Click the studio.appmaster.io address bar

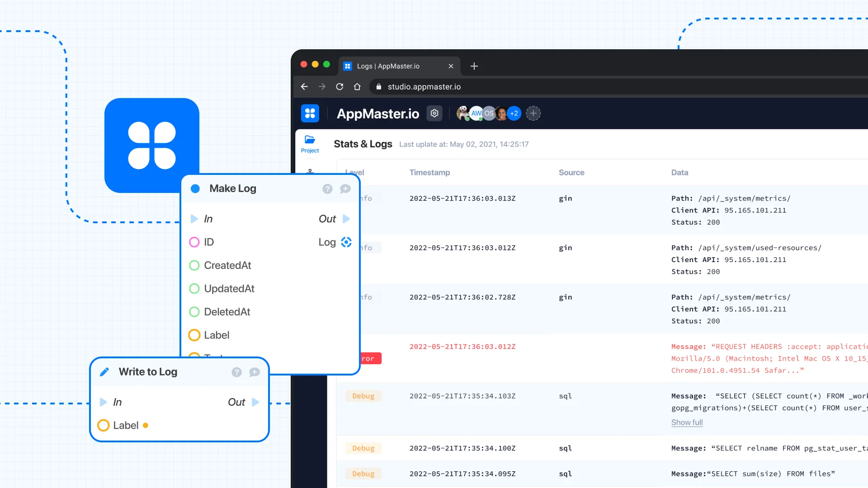(x=424, y=87)
